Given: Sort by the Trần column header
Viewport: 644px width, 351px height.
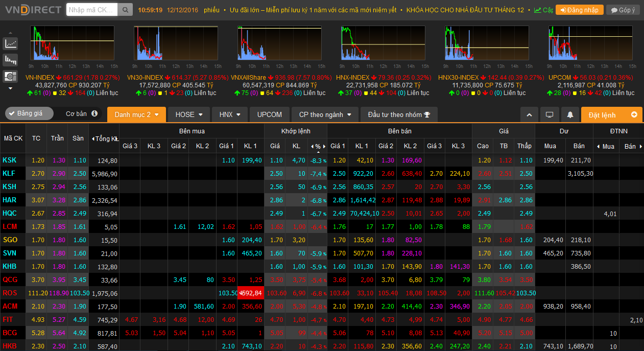Looking at the screenshot, I should tap(57, 138).
